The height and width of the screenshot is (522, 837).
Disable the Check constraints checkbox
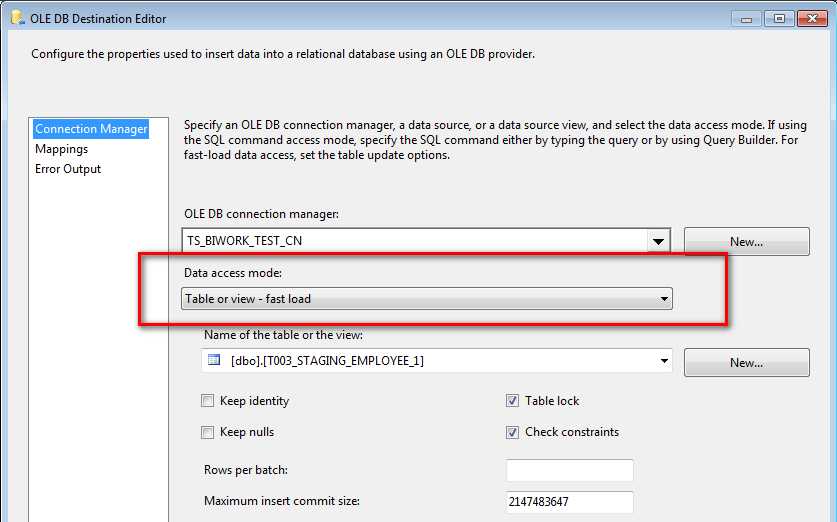click(x=513, y=432)
